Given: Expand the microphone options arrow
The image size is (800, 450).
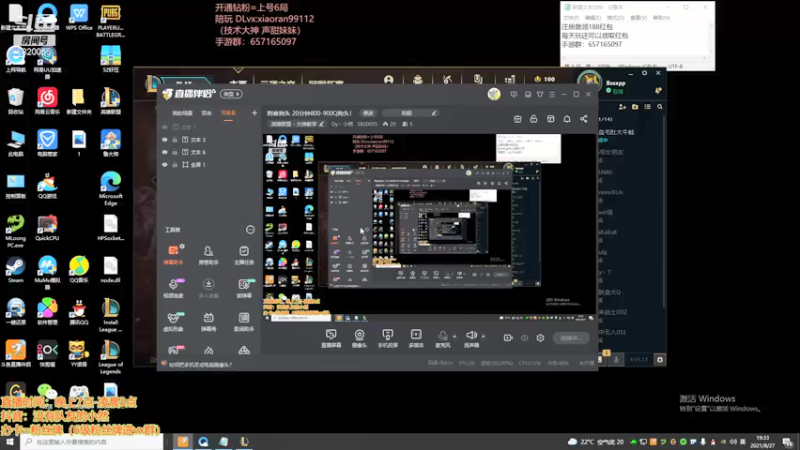Looking at the screenshot, I should pyautogui.click(x=455, y=336).
